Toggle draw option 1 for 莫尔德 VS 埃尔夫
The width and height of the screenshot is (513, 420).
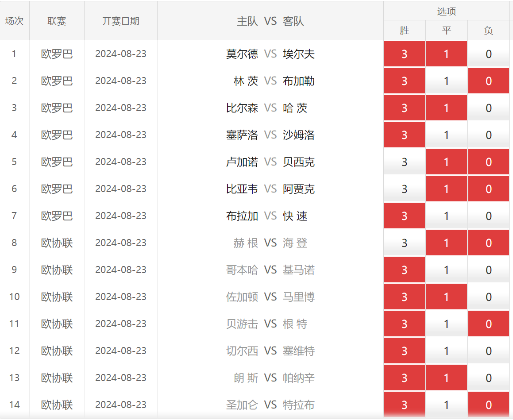coord(446,54)
